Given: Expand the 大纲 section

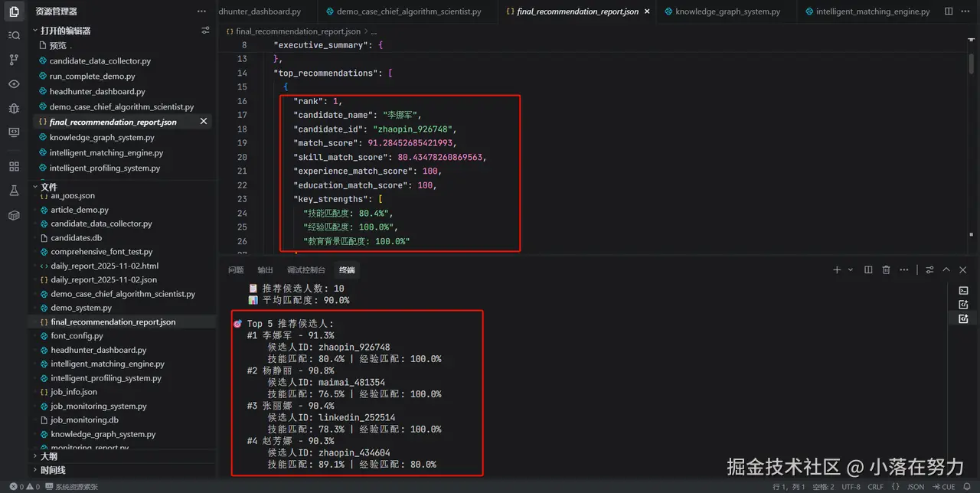Looking at the screenshot, I should click(x=48, y=456).
